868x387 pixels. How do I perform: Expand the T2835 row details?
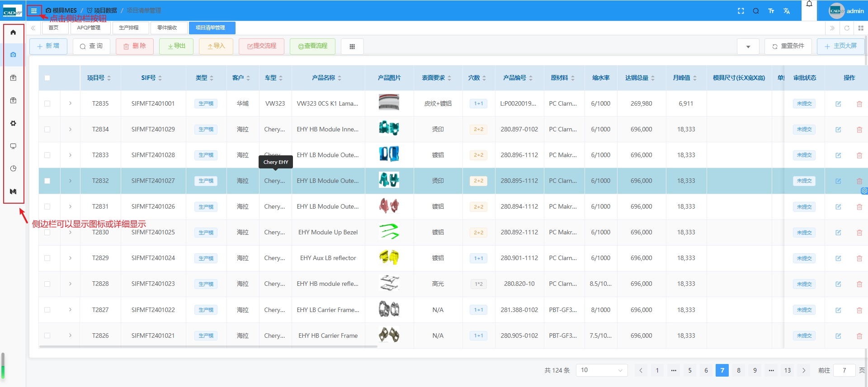click(70, 103)
